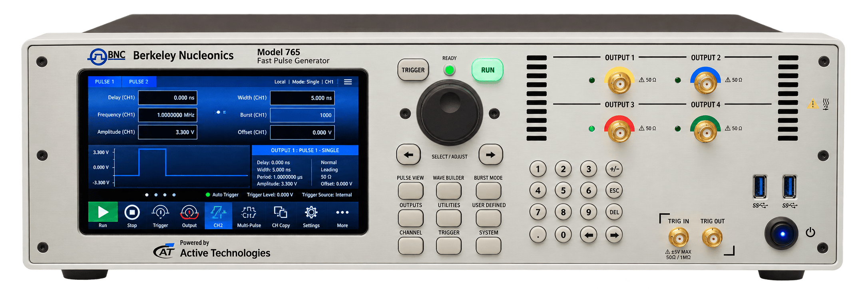Push the WAVE BUILDER panel button

tap(449, 191)
